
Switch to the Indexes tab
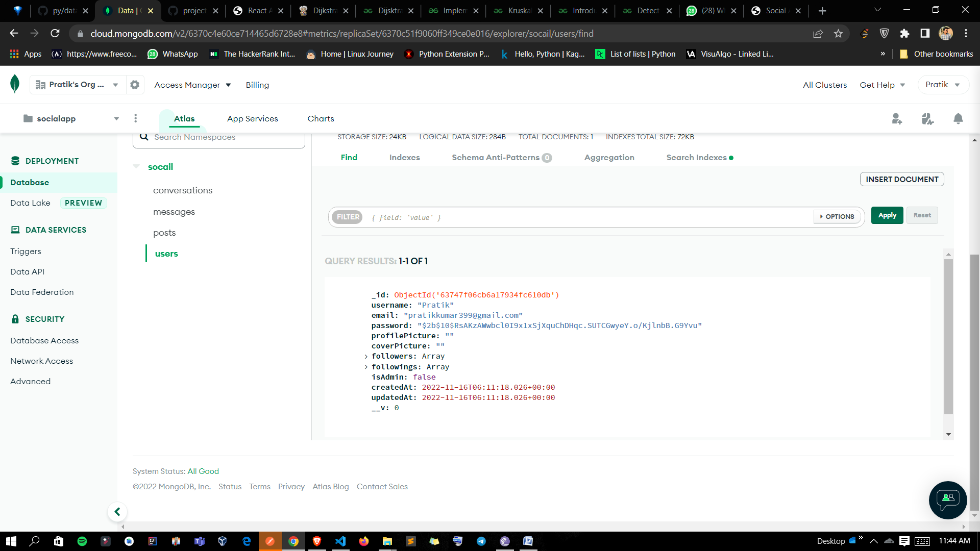(x=404, y=157)
